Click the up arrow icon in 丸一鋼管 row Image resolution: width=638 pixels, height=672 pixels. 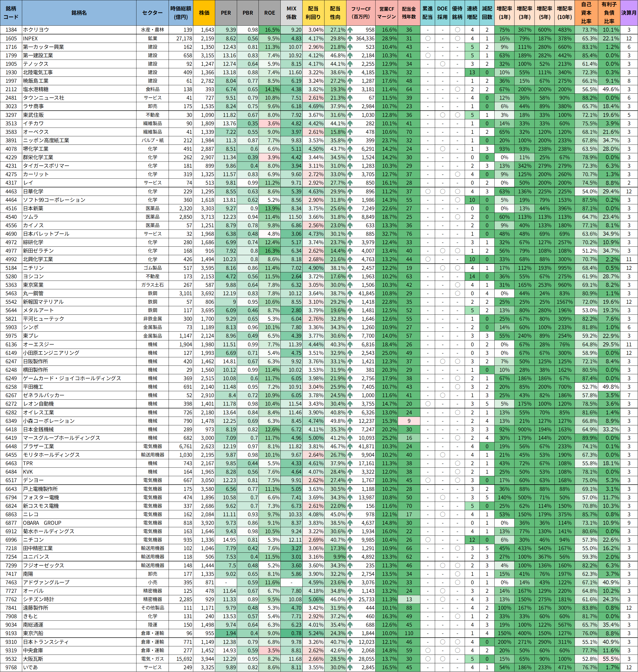(x=350, y=293)
